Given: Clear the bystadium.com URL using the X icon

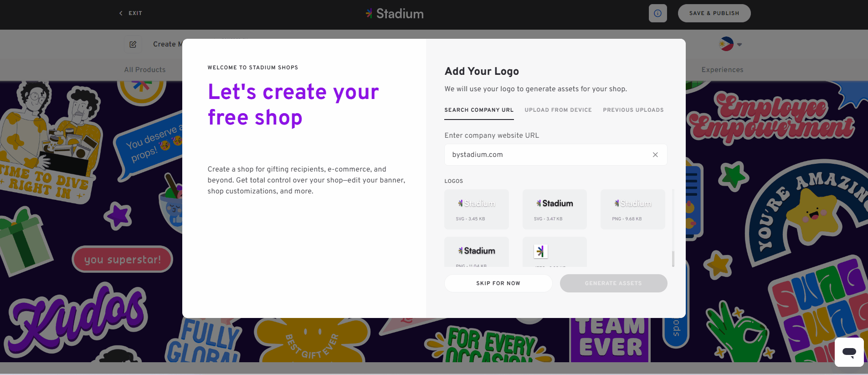Looking at the screenshot, I should pyautogui.click(x=655, y=155).
